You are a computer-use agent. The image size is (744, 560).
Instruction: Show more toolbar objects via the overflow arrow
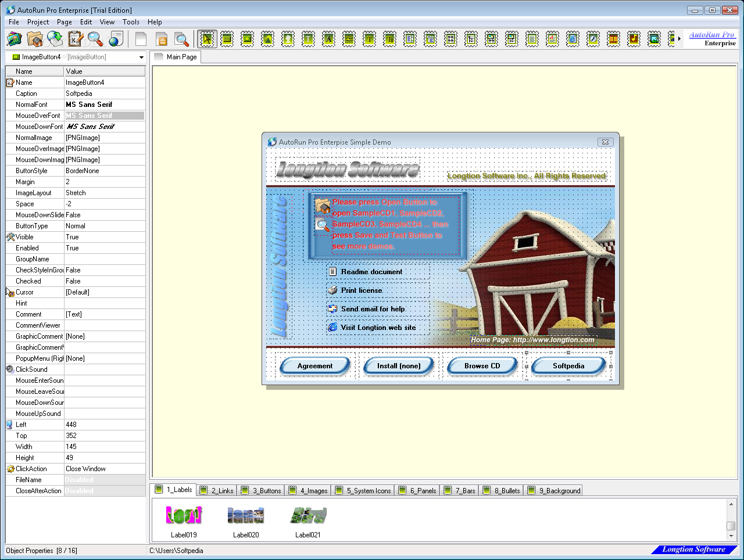pos(679,39)
